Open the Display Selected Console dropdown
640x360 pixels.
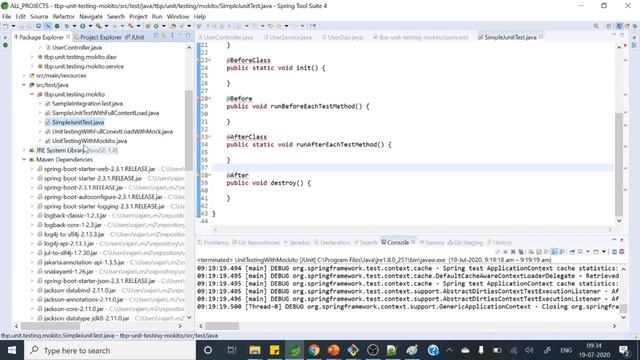[x=588, y=252]
